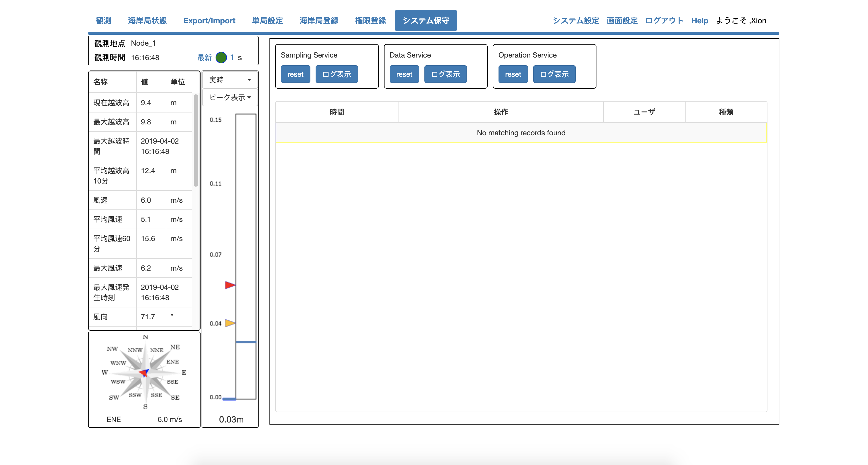Click the green status indicator circle

pos(221,57)
